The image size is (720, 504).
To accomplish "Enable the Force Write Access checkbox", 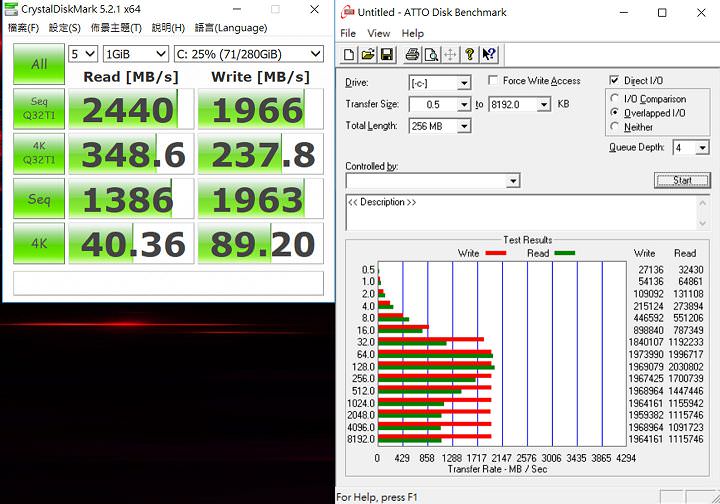I will pyautogui.click(x=494, y=81).
